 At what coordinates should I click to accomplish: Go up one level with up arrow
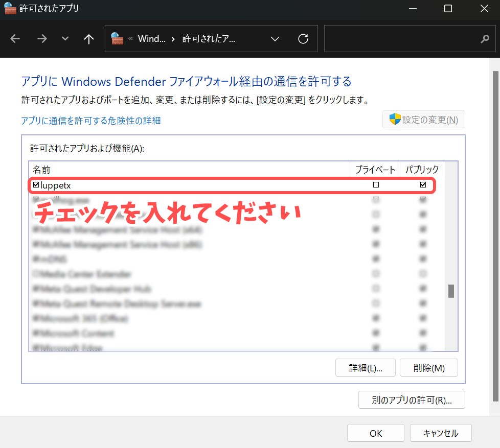pos(89,39)
